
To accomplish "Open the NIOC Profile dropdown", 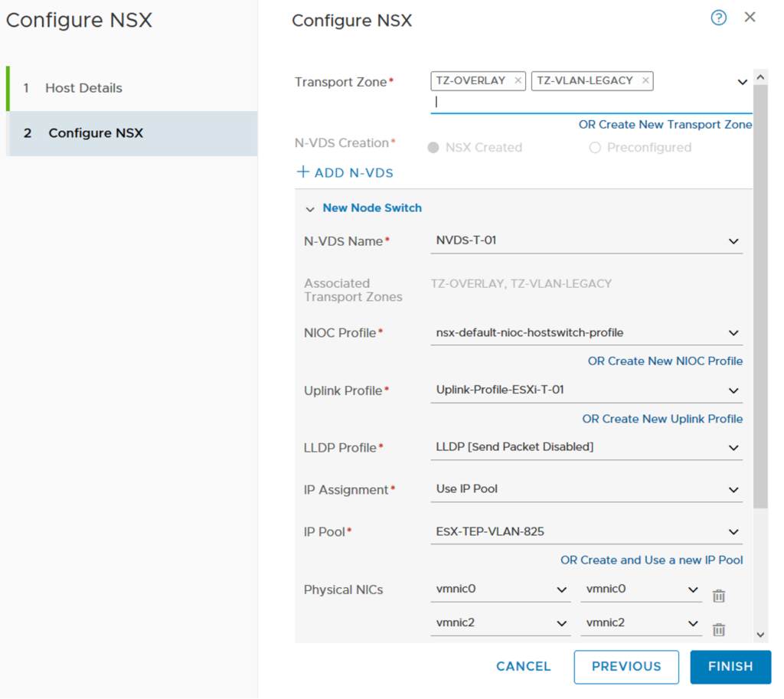I will (x=586, y=332).
